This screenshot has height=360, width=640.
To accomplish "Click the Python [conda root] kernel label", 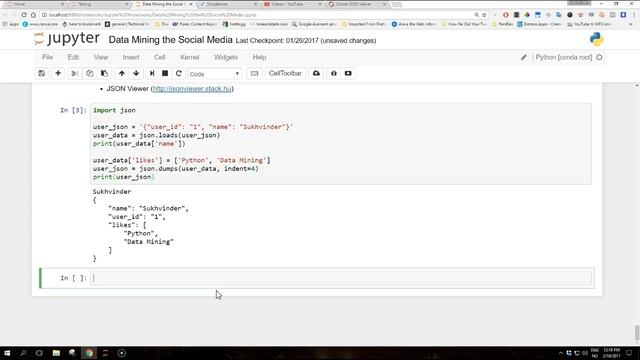I will (x=564, y=58).
